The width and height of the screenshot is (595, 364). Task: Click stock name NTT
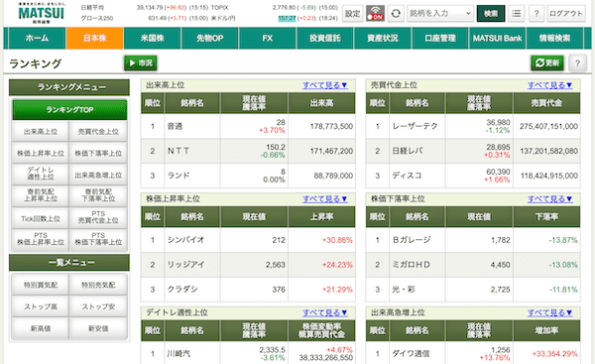[178, 151]
